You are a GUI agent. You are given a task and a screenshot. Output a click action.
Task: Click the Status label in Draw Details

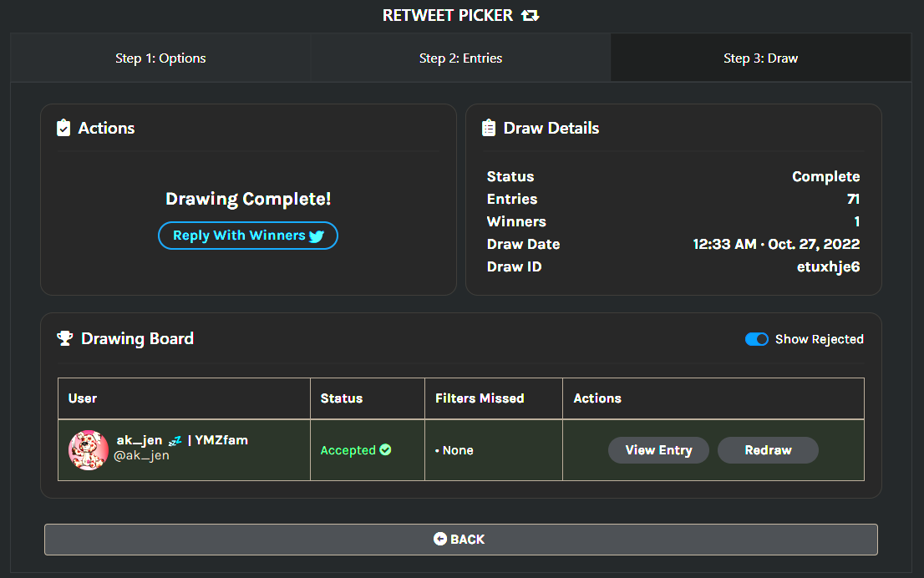(x=510, y=177)
